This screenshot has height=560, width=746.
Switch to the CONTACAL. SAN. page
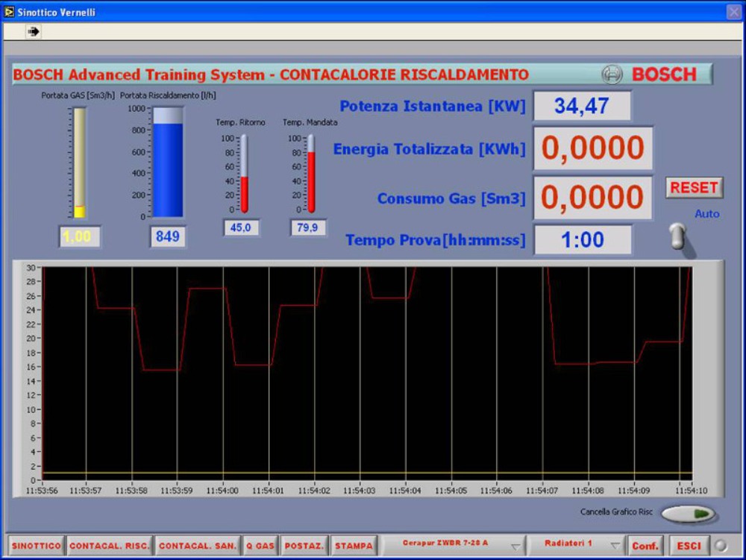pyautogui.click(x=198, y=546)
